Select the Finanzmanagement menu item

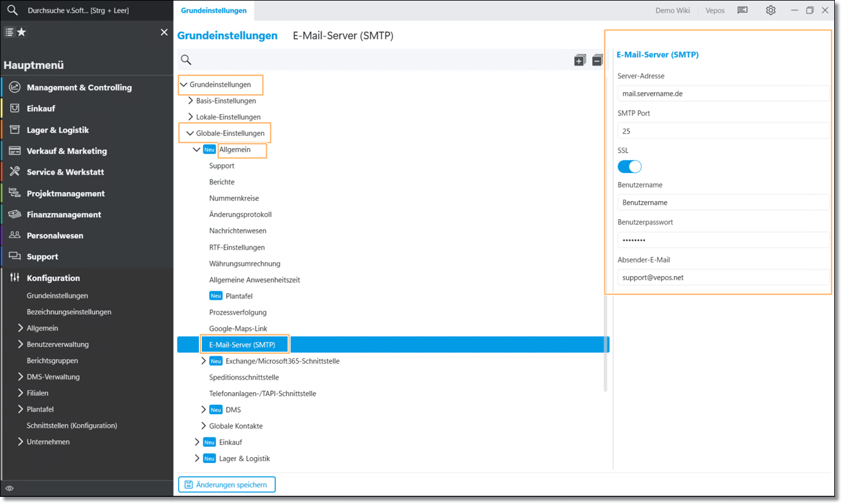64,215
